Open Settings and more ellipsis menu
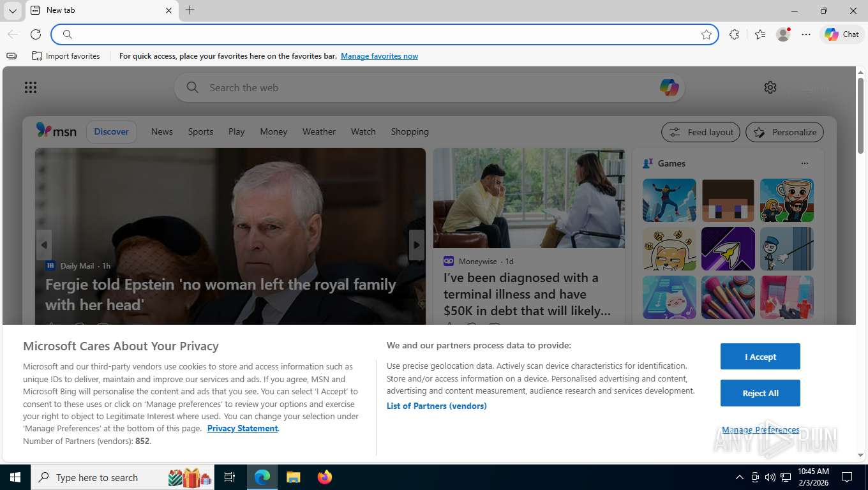 pos(806,34)
